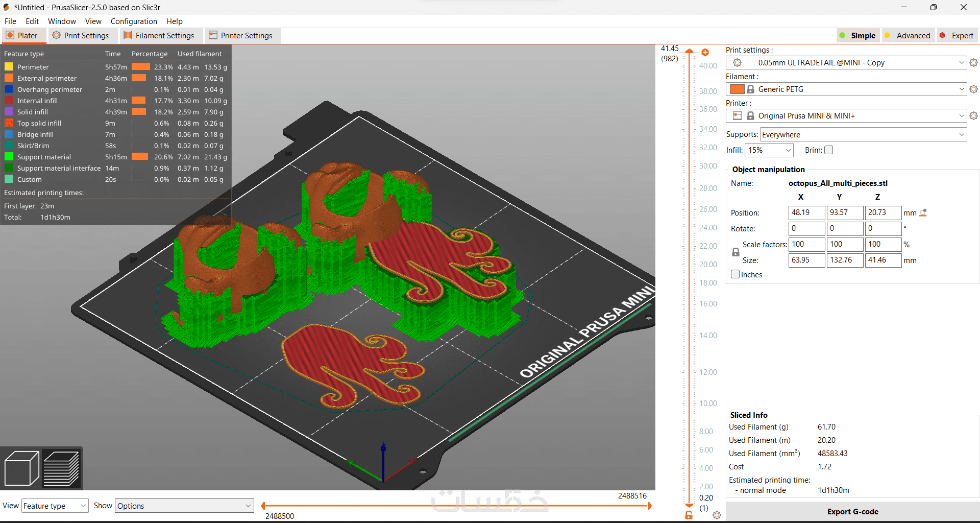Expand the Supports dropdown

tap(864, 135)
